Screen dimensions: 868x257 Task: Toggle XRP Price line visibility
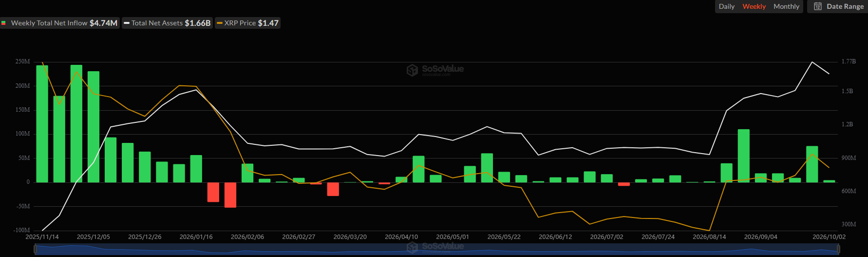247,23
